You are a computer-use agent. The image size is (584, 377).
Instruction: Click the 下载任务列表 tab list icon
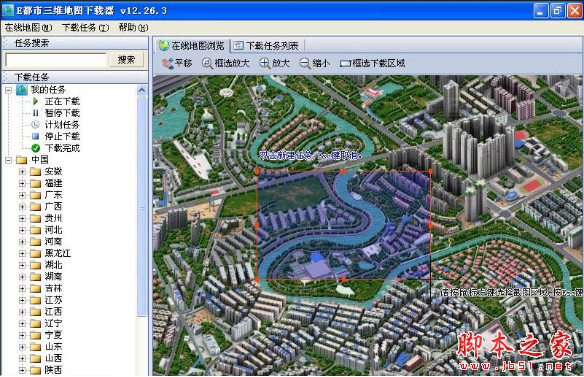[x=239, y=46]
